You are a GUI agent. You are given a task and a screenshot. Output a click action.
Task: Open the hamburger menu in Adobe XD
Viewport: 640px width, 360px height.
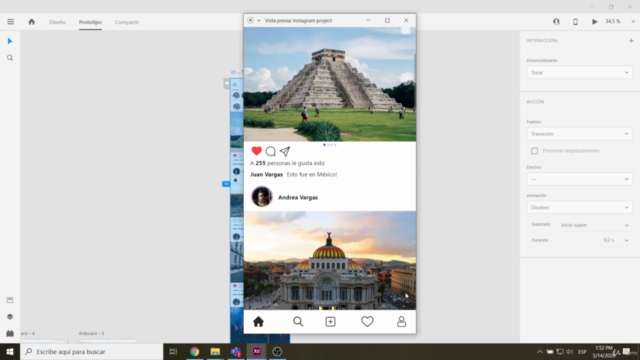pyautogui.click(x=11, y=22)
